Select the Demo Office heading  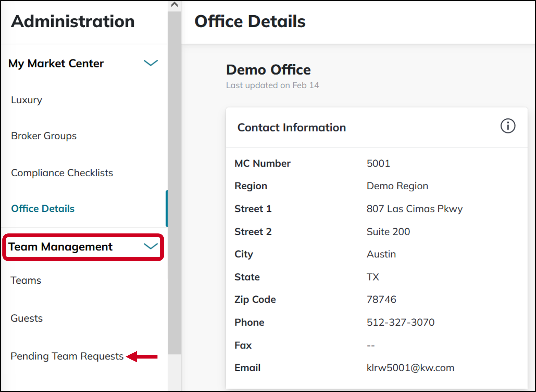coord(268,70)
